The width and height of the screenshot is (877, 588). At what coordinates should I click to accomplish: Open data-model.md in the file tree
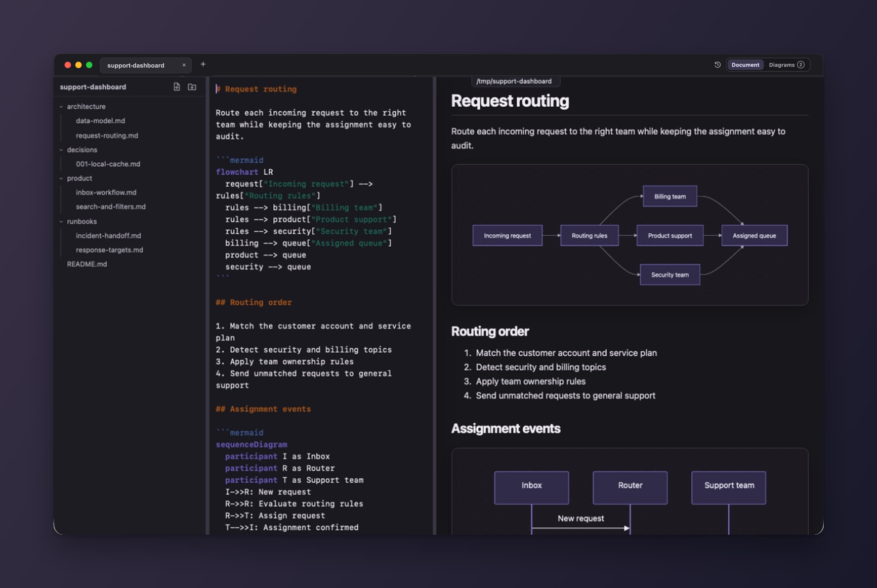100,121
